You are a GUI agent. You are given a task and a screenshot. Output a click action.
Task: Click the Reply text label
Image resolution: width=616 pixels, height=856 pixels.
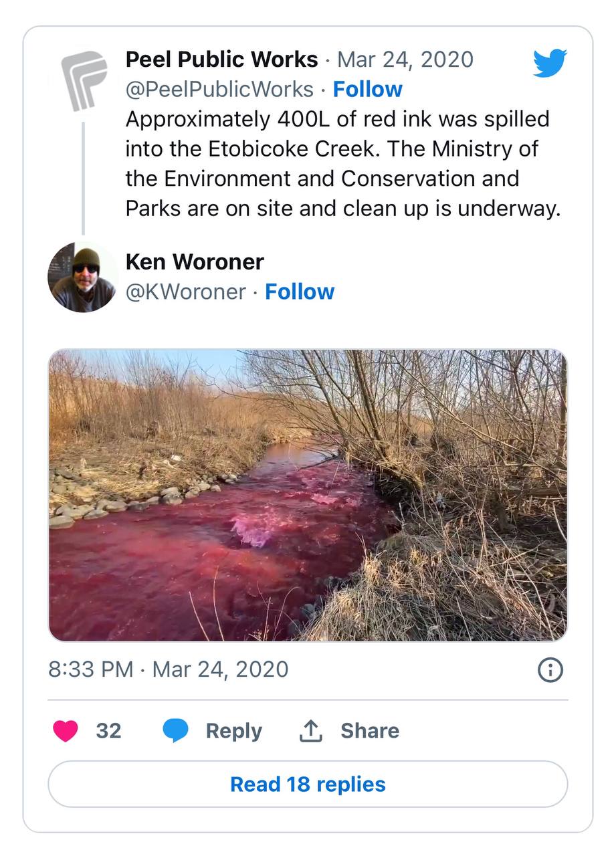click(233, 731)
